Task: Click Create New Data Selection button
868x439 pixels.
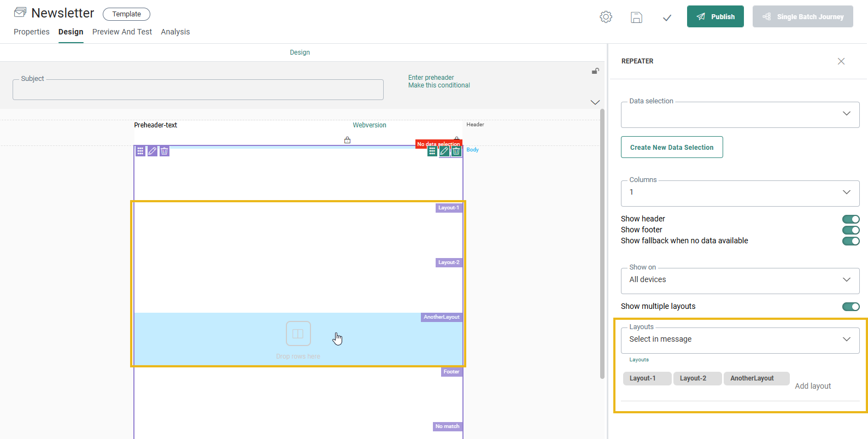Action: pos(672,147)
